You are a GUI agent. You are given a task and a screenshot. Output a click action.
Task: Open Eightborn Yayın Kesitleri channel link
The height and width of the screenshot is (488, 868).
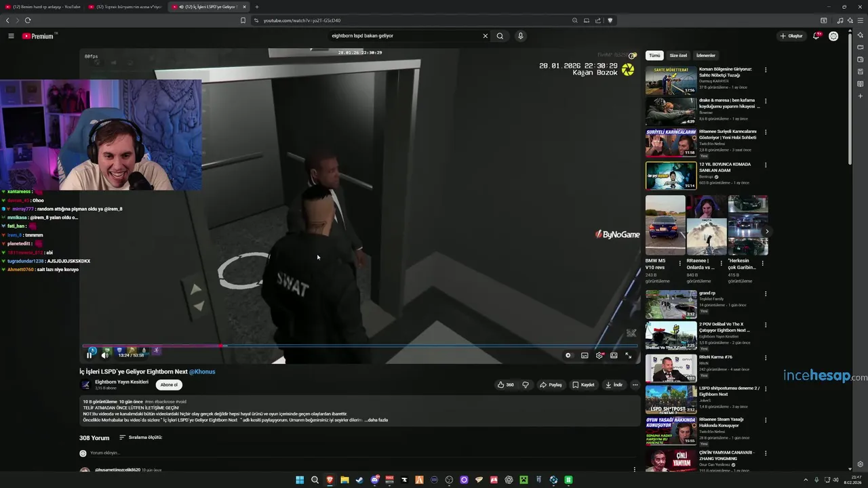[121, 382]
